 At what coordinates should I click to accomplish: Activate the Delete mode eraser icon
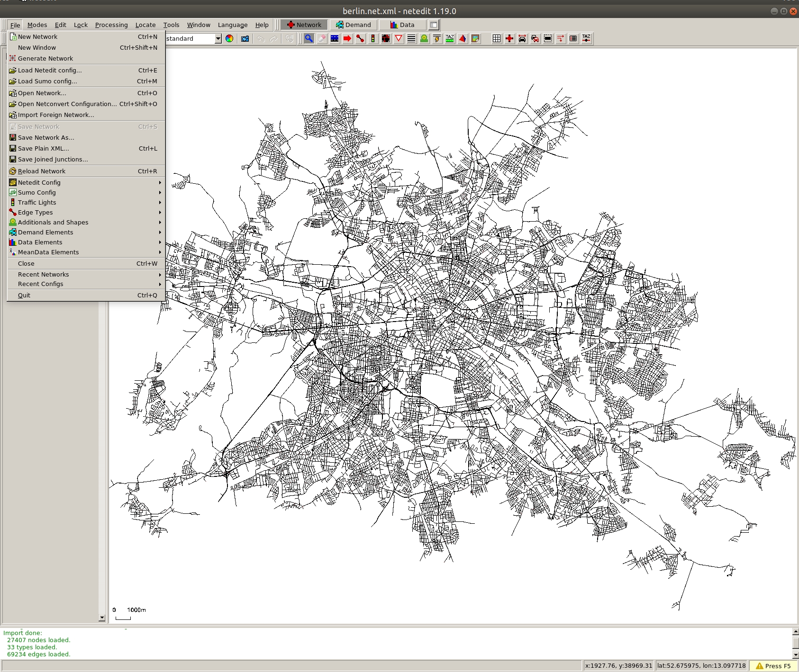click(322, 39)
